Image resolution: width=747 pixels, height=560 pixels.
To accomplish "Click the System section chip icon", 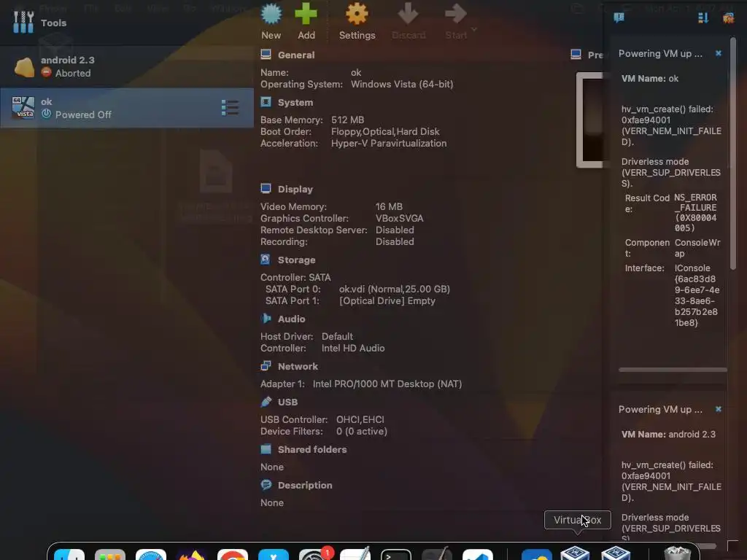I will pyautogui.click(x=266, y=102).
